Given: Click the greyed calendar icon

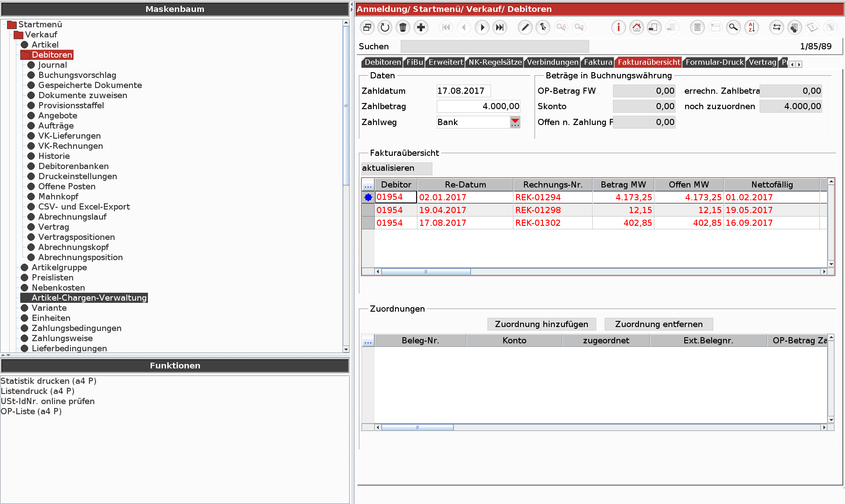Looking at the screenshot, I should point(812,28).
